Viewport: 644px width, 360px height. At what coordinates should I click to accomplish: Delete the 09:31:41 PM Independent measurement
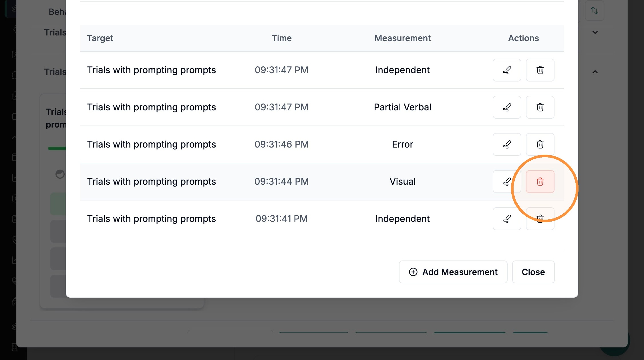click(x=540, y=219)
